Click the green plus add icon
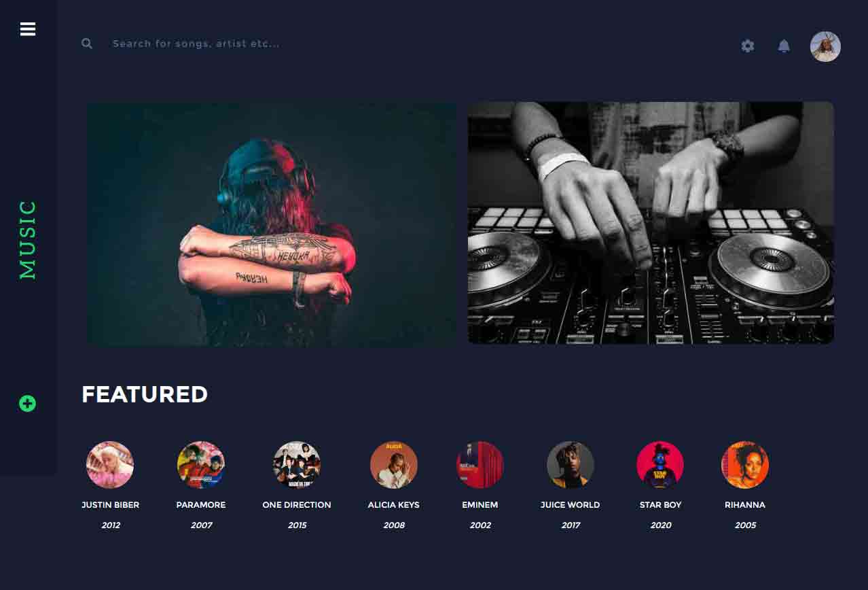The image size is (868, 590). [27, 404]
